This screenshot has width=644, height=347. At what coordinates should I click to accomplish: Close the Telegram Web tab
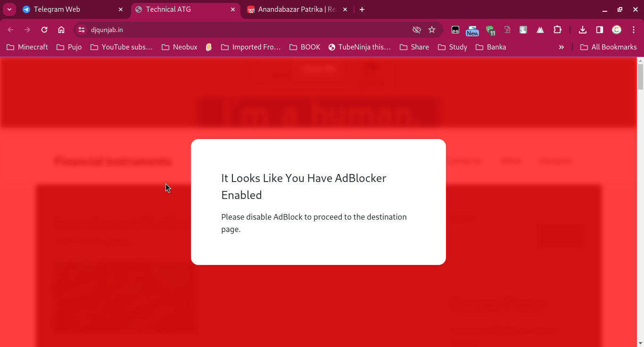[x=121, y=9]
